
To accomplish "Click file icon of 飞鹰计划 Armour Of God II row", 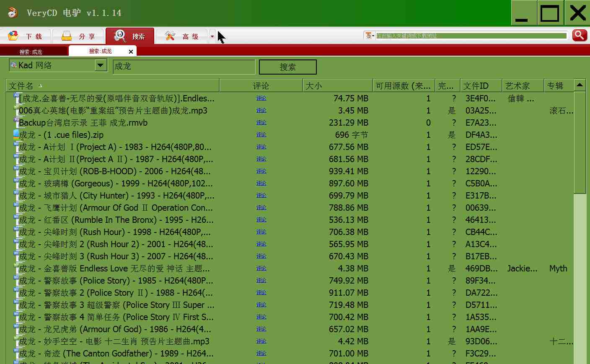I will pos(16,207).
